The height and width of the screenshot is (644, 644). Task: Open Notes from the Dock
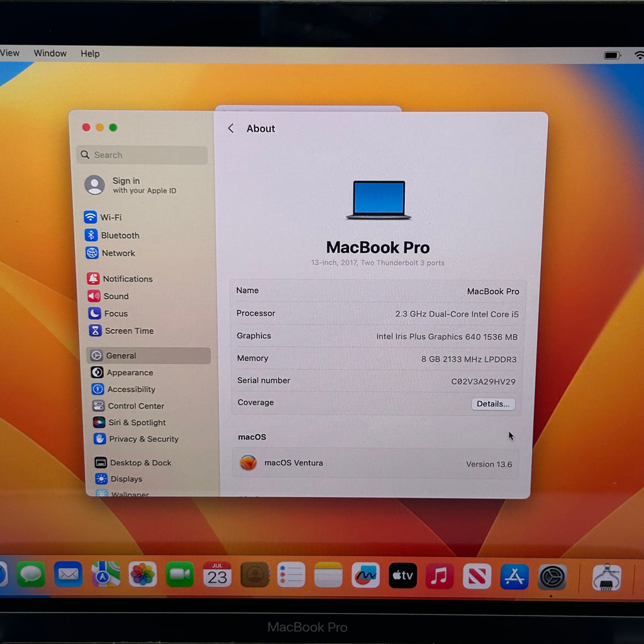[328, 575]
